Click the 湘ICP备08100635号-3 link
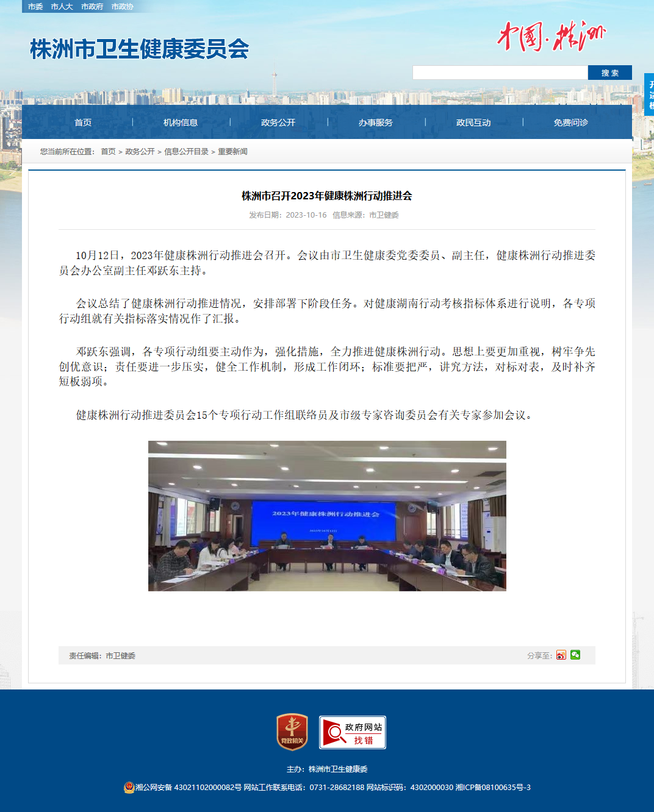This screenshot has height=812, width=654. tap(493, 788)
